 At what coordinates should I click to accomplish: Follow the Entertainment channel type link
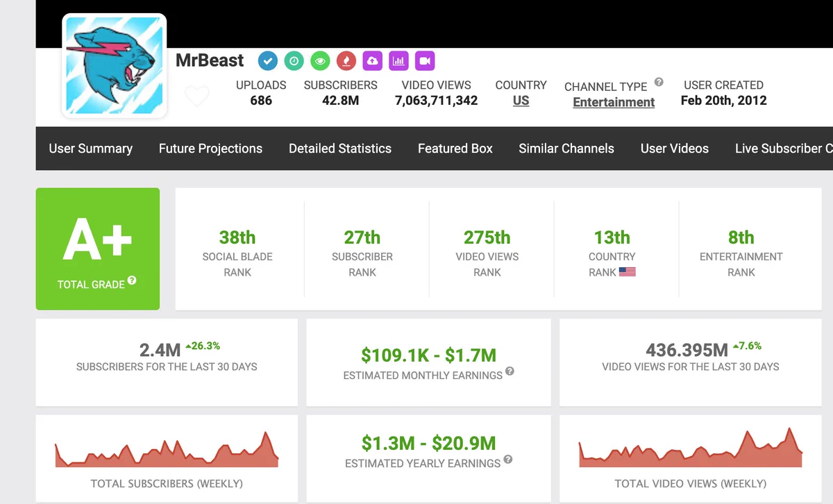(614, 102)
